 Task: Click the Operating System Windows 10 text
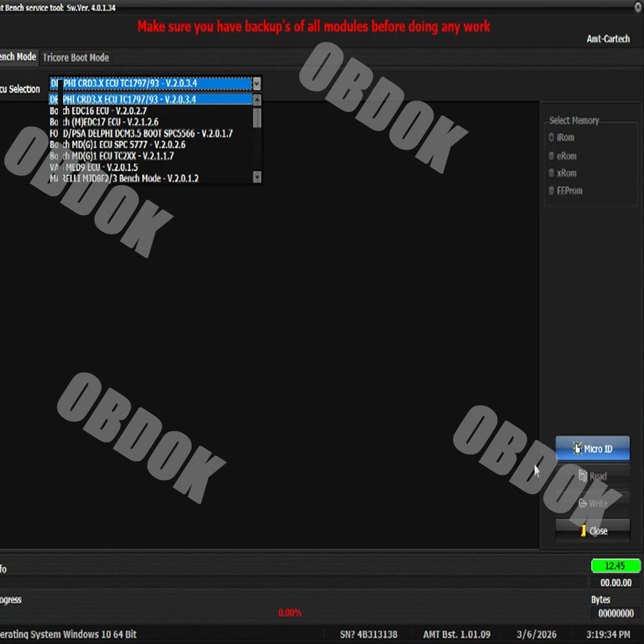coord(68,634)
